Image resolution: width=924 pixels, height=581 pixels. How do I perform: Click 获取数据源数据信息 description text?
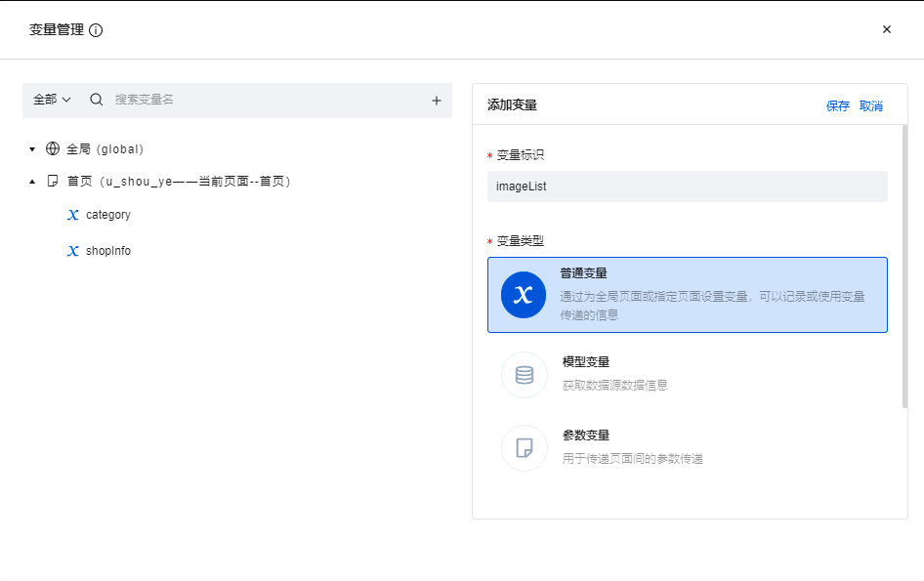tap(614, 386)
